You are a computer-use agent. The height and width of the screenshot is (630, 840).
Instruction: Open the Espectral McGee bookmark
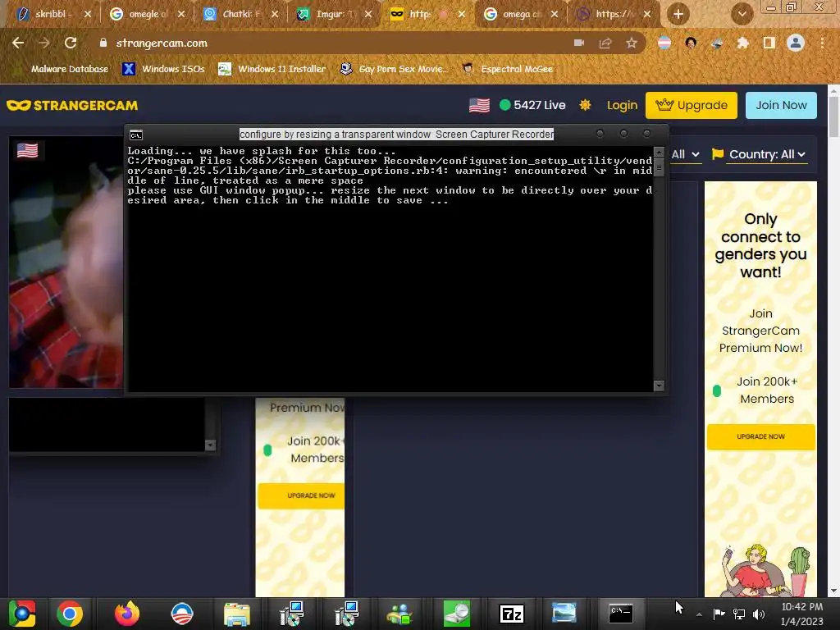[507, 69]
